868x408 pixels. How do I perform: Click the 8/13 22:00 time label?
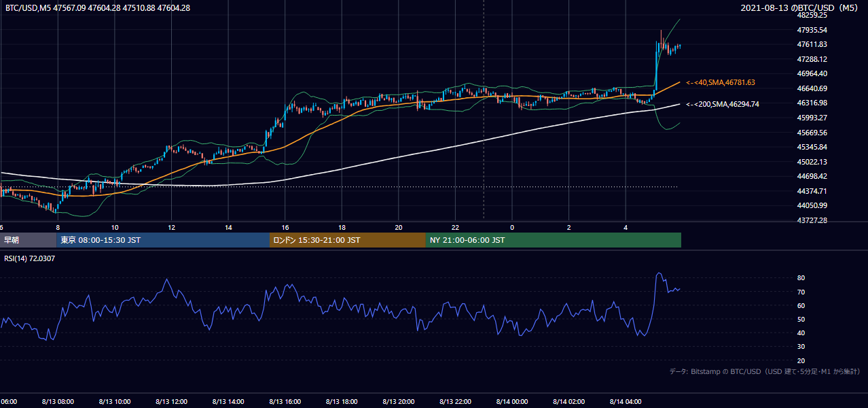[455, 402]
